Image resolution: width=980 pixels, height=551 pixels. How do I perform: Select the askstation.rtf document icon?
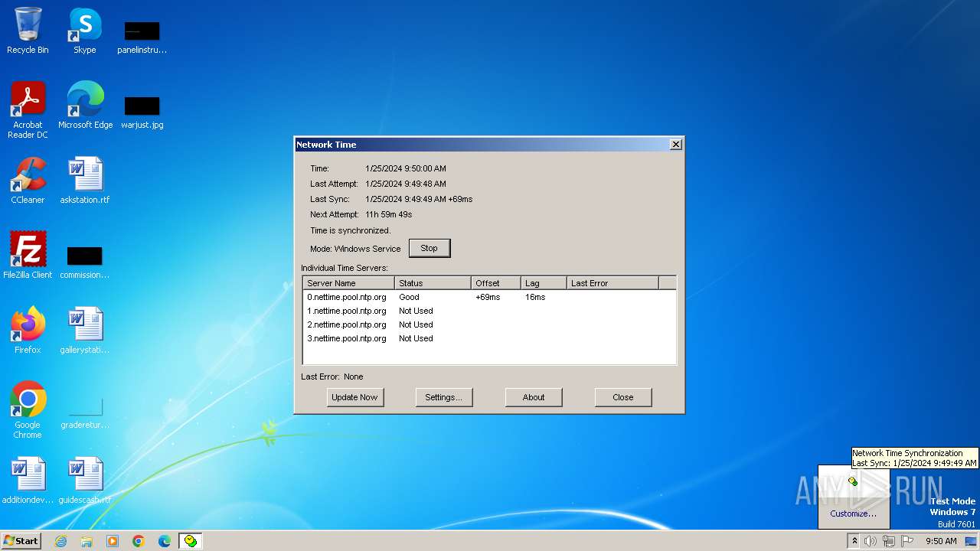coord(85,181)
